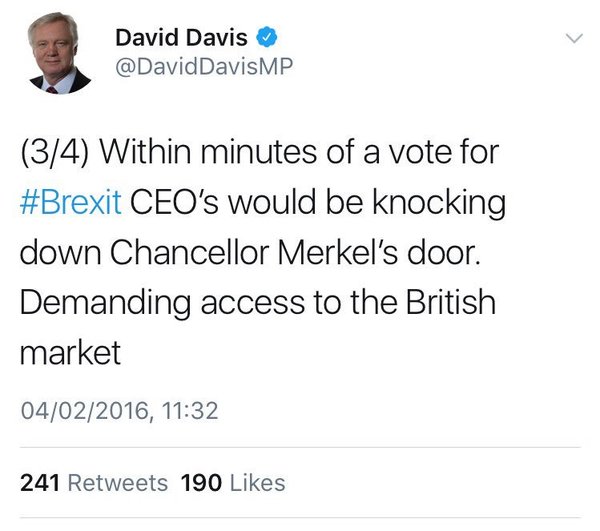
Task: Open the tweet options chevron menu
Action: point(574,39)
